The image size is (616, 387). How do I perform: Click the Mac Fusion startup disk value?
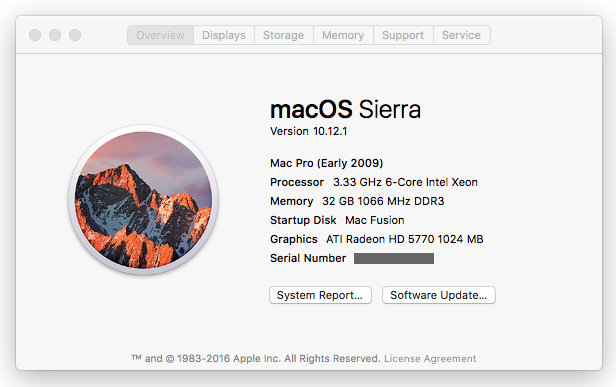(374, 220)
